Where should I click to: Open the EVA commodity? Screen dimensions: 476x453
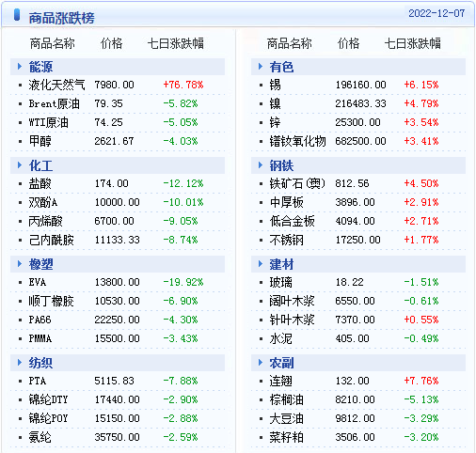[x=38, y=282]
